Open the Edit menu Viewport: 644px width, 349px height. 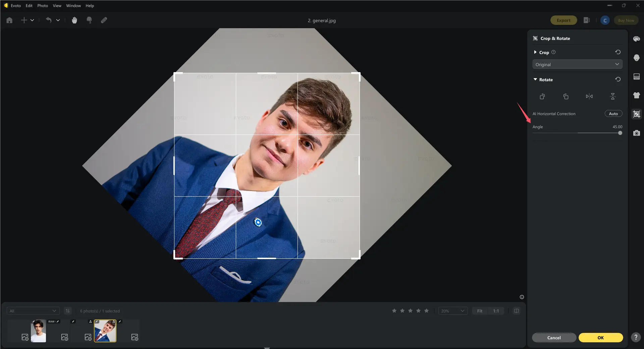pos(29,6)
